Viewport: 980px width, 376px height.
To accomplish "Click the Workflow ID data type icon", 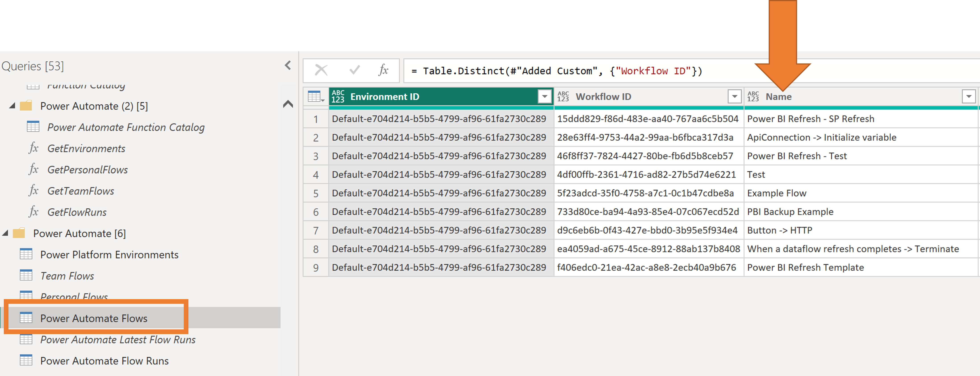I will tap(563, 97).
